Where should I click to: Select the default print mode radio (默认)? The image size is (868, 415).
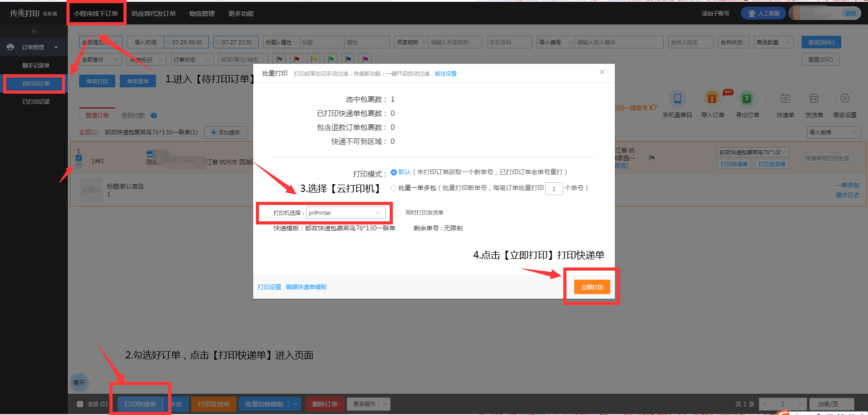(x=394, y=172)
